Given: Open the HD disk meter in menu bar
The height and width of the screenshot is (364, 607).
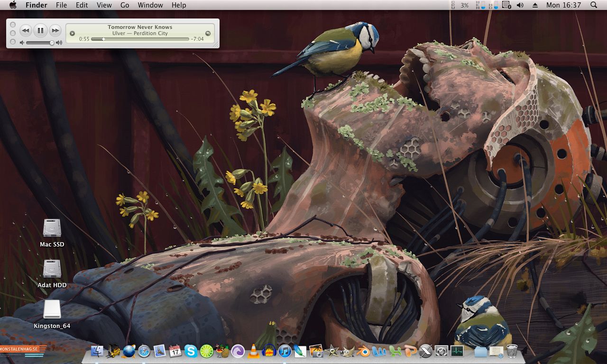Looking at the screenshot, I should 493,5.
